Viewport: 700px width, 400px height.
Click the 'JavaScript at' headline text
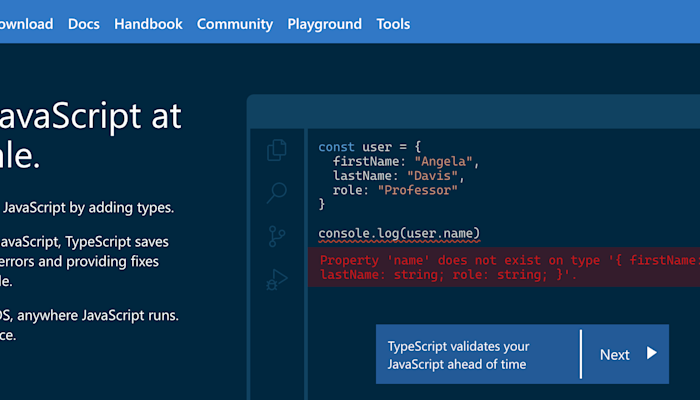click(x=91, y=116)
